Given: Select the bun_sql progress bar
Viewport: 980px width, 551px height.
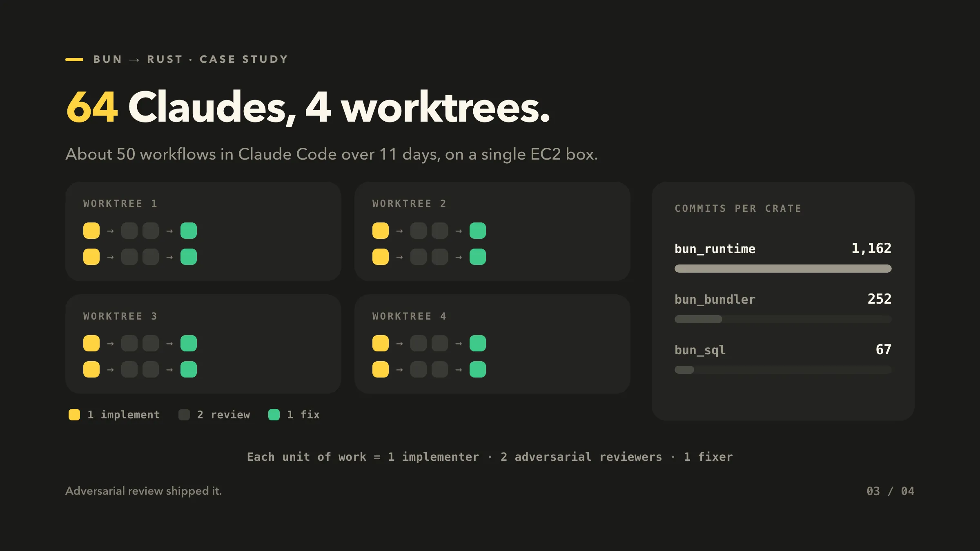Looking at the screenshot, I should 783,370.
